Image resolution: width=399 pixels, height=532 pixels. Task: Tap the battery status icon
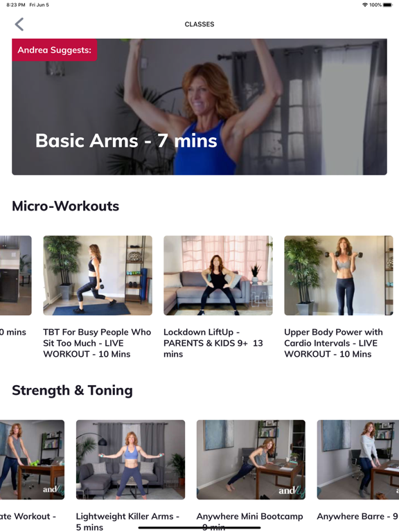[387, 5]
